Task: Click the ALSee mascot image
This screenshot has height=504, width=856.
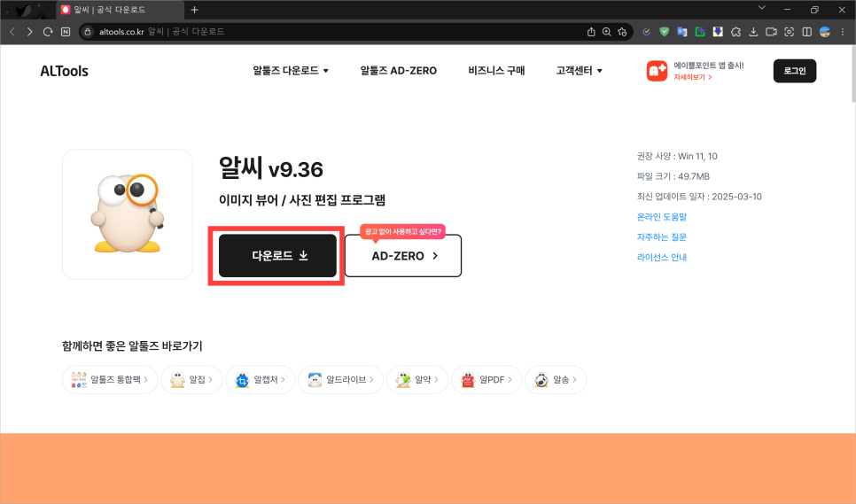Action: [x=128, y=213]
